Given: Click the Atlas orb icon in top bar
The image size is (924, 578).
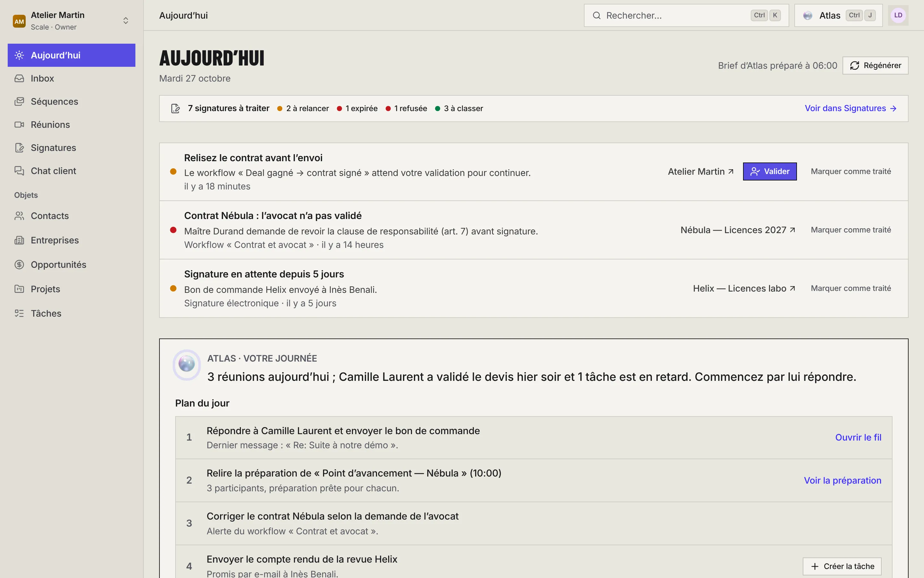Looking at the screenshot, I should [808, 16].
